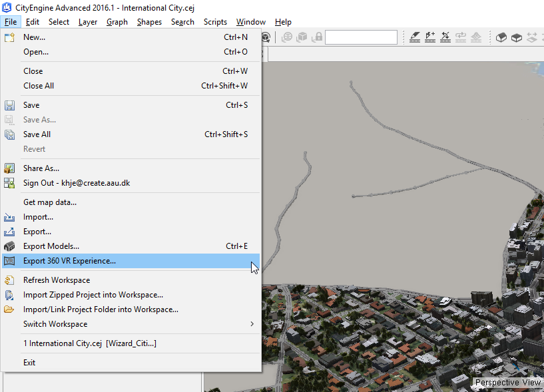Image resolution: width=544 pixels, height=392 pixels.
Task: Click the Save All stacked disks icon
Action: (9, 134)
